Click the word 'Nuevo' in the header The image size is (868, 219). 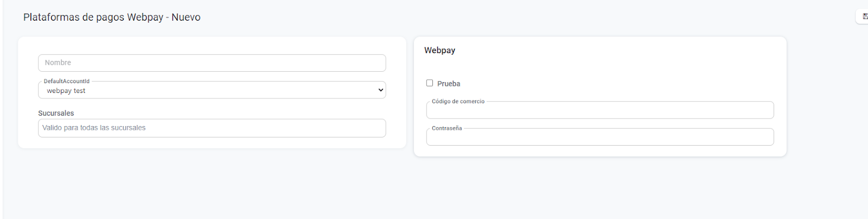186,17
